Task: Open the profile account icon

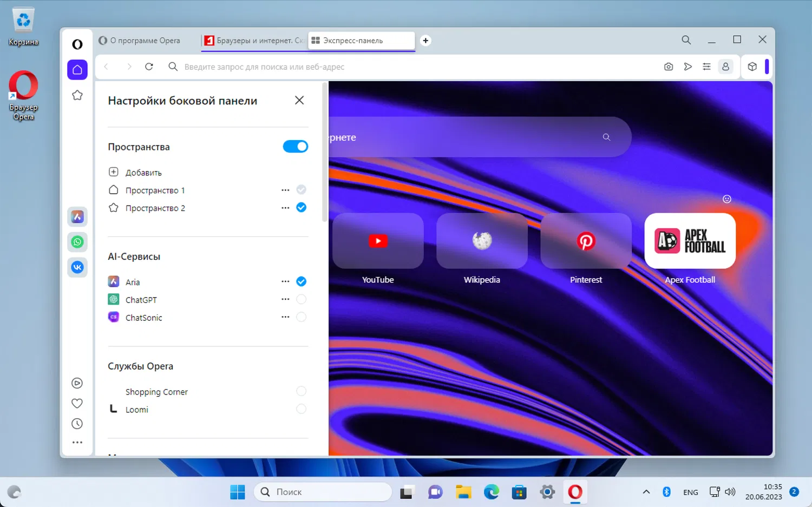Action: (x=725, y=67)
